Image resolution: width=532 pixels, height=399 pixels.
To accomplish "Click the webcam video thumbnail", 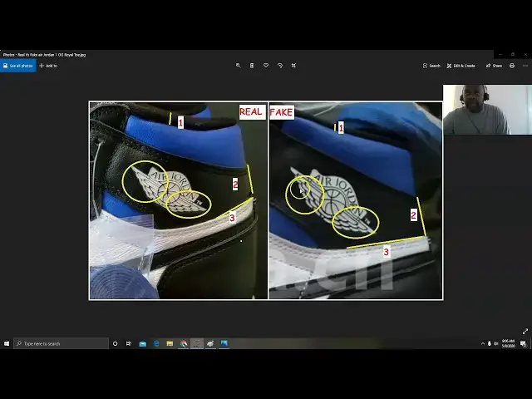I will (487, 110).
